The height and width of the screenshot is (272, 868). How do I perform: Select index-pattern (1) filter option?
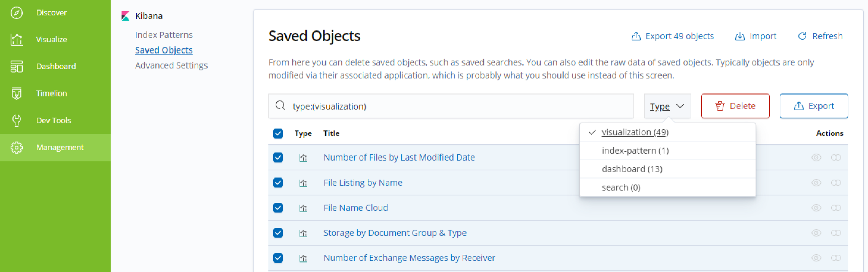pos(635,151)
